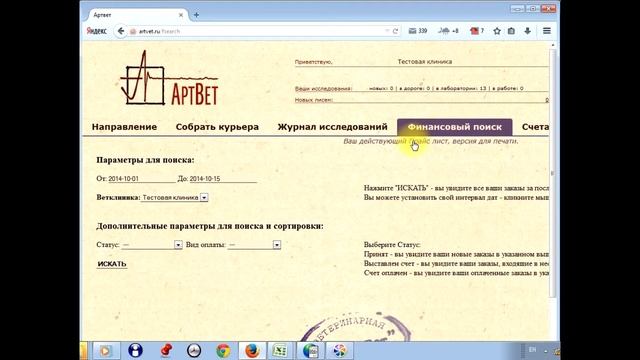Open the Направление tab
Viewport: 640px width, 360px height.
[124, 127]
